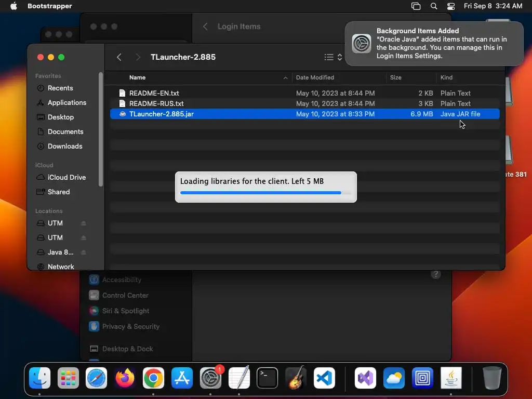Open Documents in Finder sidebar
532x399 pixels.
(65, 132)
